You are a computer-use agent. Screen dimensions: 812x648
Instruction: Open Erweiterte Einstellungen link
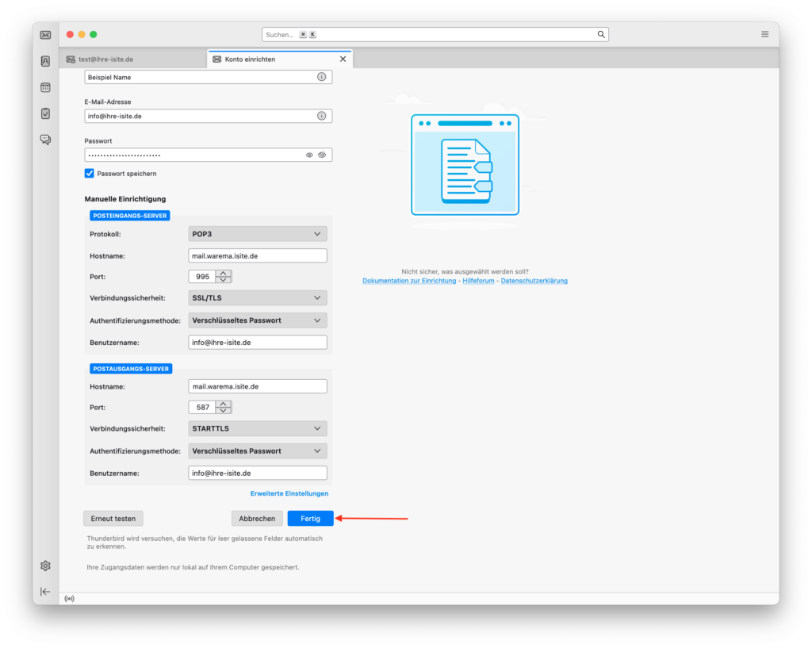click(289, 493)
